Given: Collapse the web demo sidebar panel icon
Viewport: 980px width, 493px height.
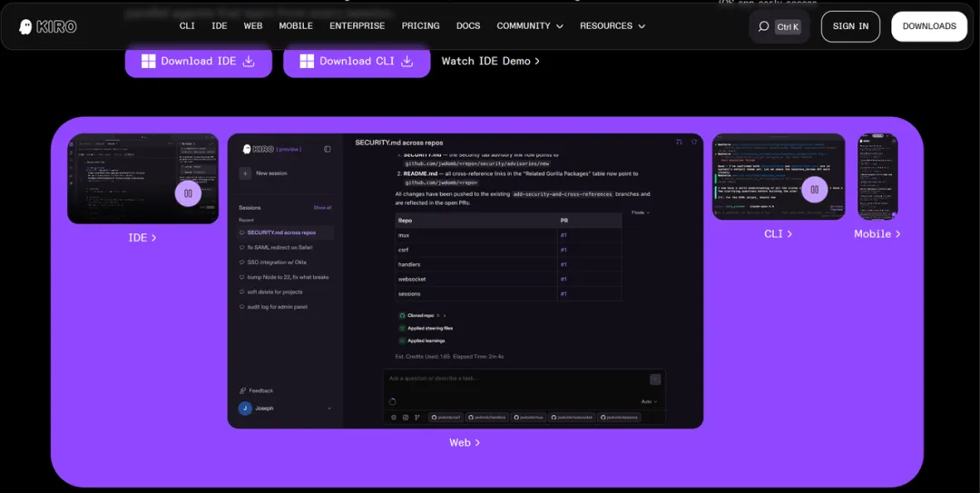Looking at the screenshot, I should point(327,149).
